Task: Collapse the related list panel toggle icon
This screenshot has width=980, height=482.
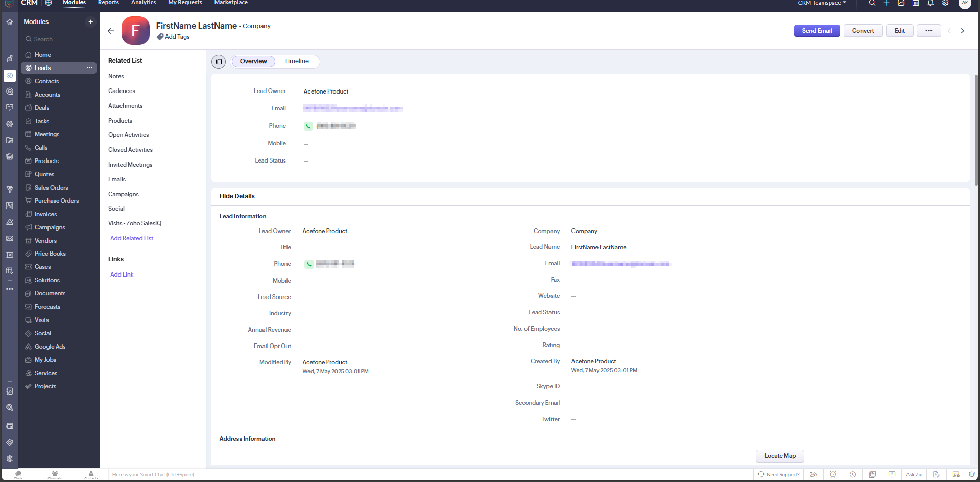Action: point(219,61)
